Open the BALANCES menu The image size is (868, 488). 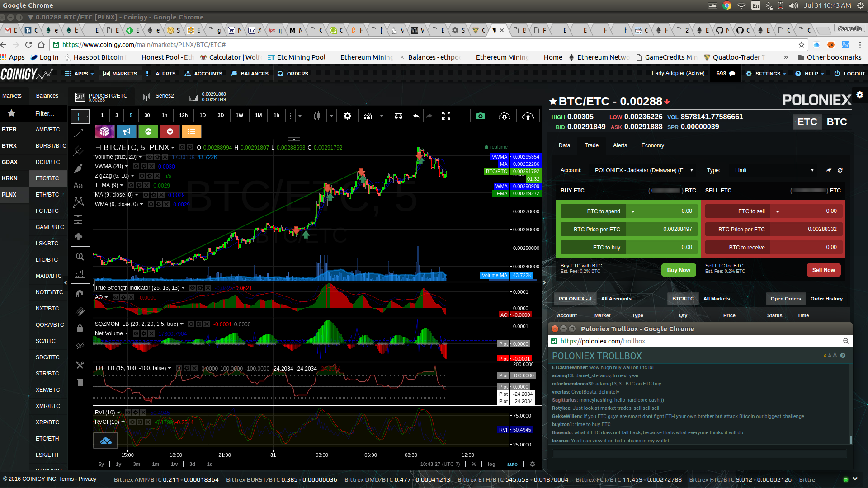(x=250, y=74)
